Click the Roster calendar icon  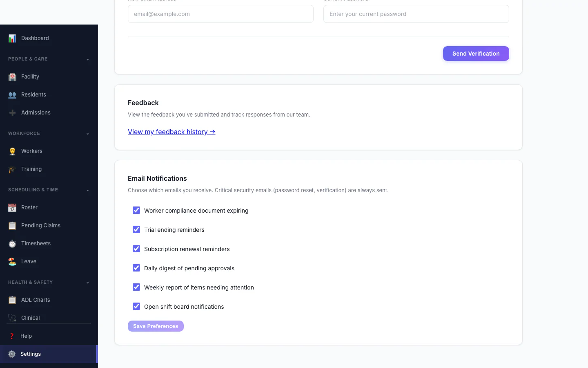12,208
